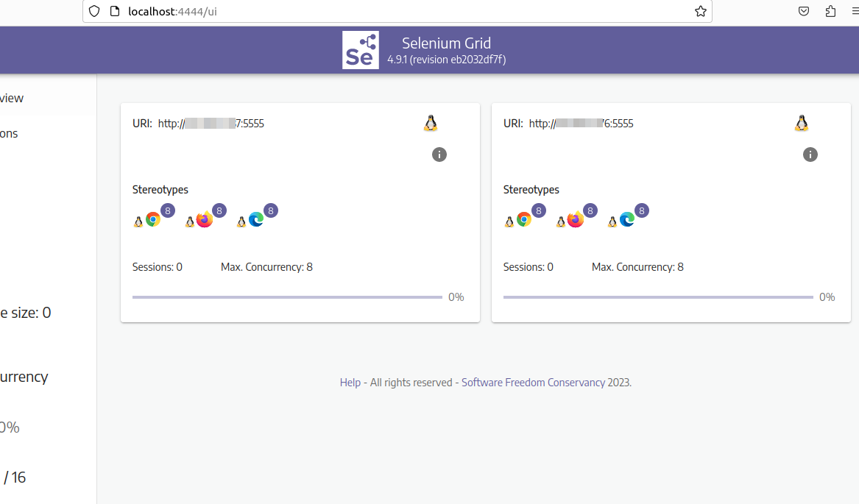Viewport: 859px width, 504px height.
Task: Click Linux penguin OS icon on node 7:5555
Action: [431, 124]
